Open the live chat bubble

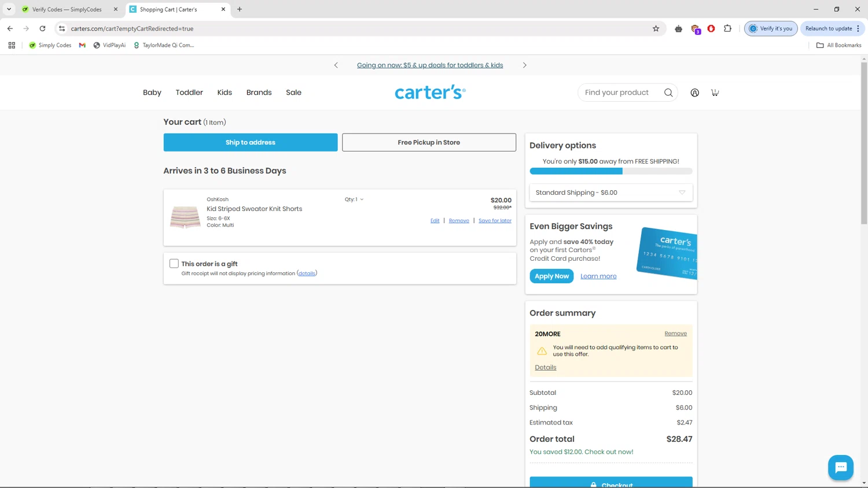click(840, 467)
